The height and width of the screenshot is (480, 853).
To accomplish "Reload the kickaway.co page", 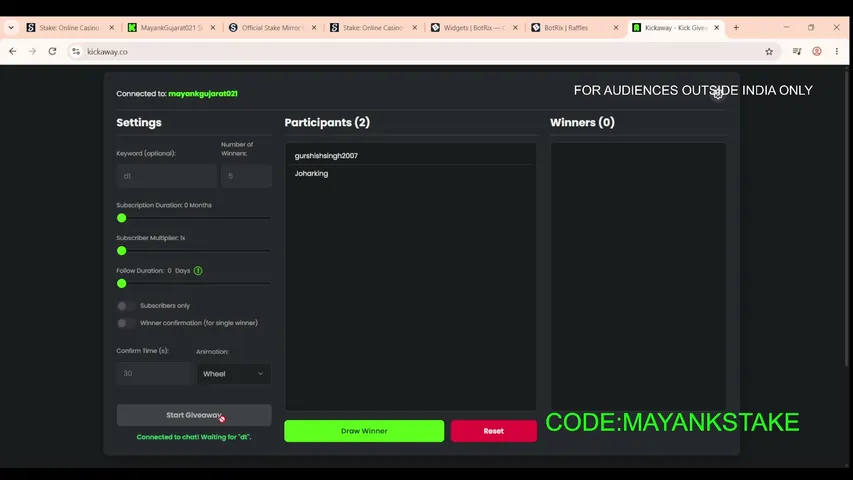I will 52,51.
